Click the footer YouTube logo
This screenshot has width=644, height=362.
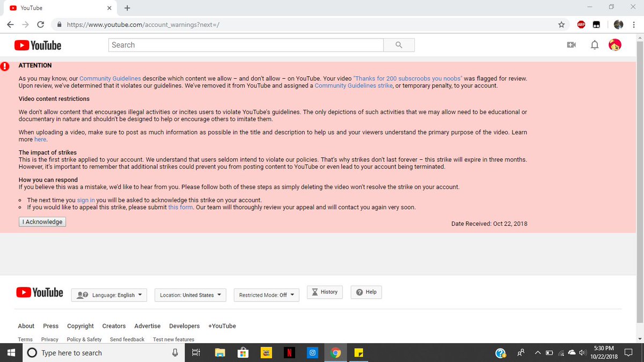click(x=40, y=292)
